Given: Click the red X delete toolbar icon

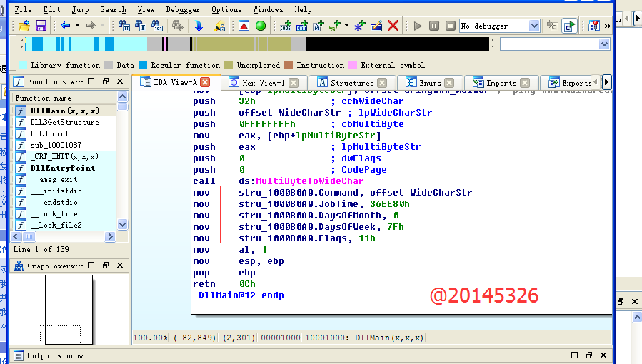Looking at the screenshot, I should click(393, 26).
